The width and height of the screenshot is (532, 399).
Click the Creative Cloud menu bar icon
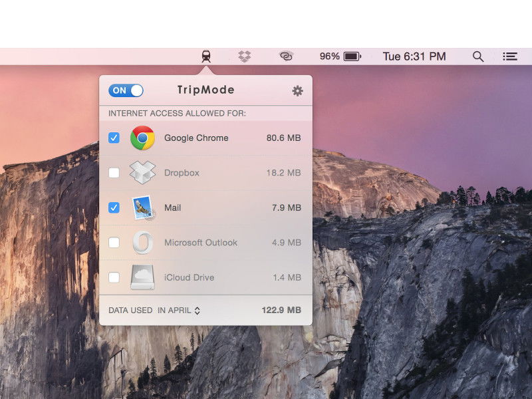point(286,57)
